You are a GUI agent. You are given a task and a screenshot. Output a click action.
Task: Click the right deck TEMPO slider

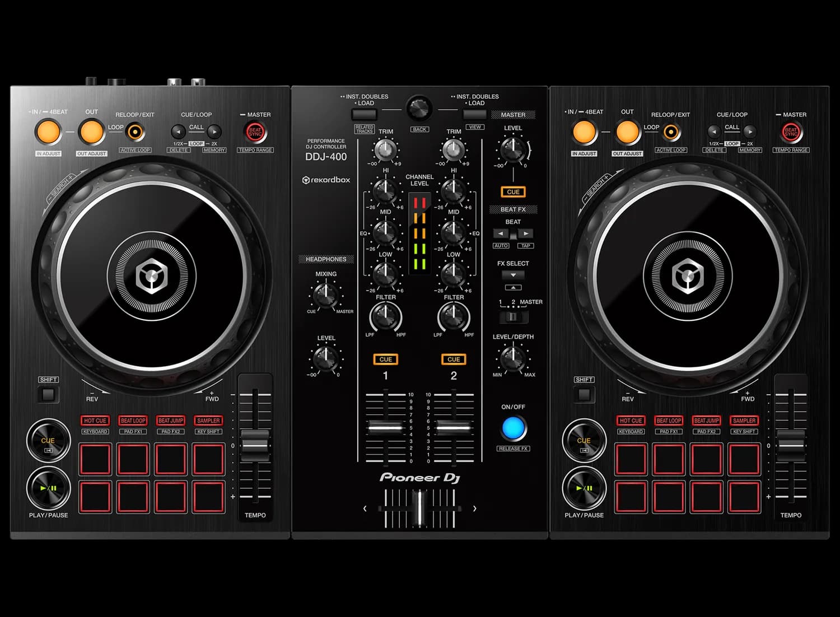(x=791, y=446)
